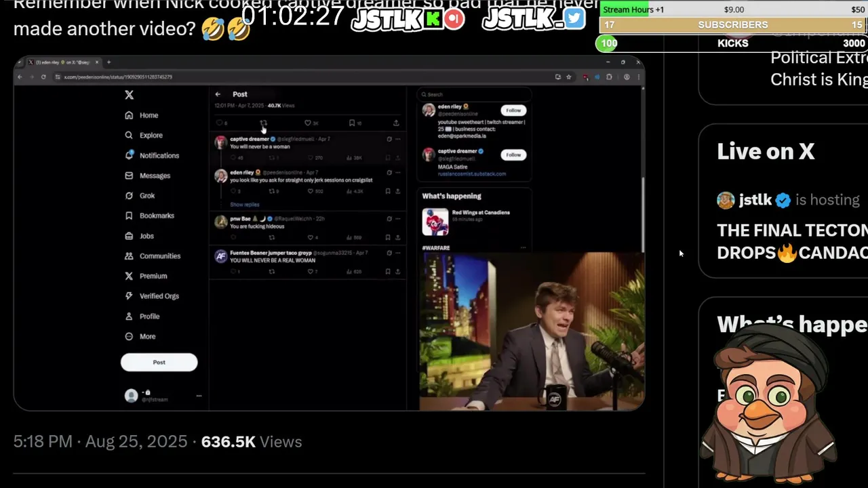Click the X Search field
The width and height of the screenshot is (868, 488).
tap(474, 94)
